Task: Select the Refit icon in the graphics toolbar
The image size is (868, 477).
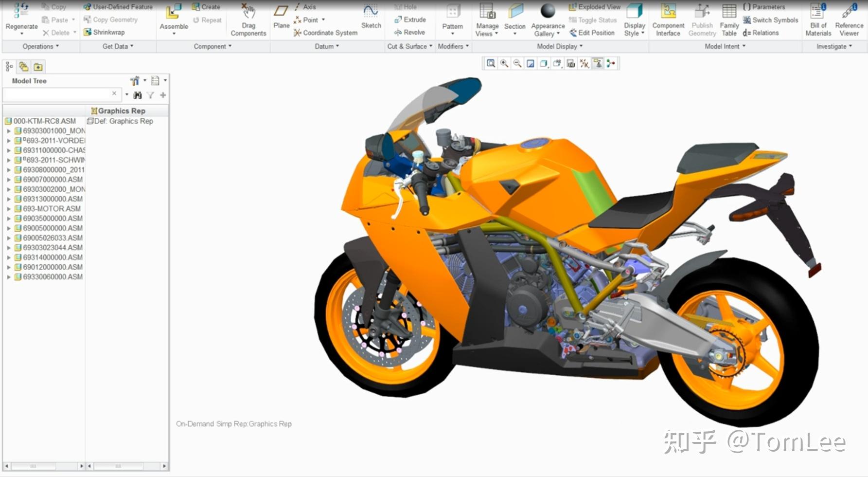Action: (490, 63)
